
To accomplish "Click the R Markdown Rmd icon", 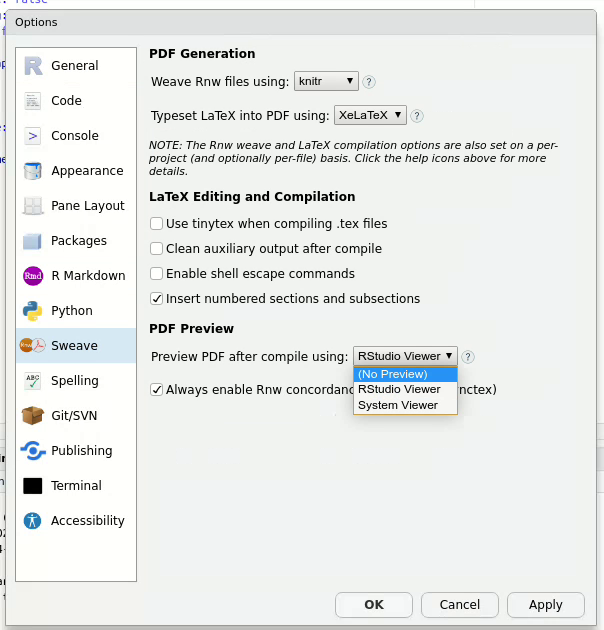I will (33, 276).
